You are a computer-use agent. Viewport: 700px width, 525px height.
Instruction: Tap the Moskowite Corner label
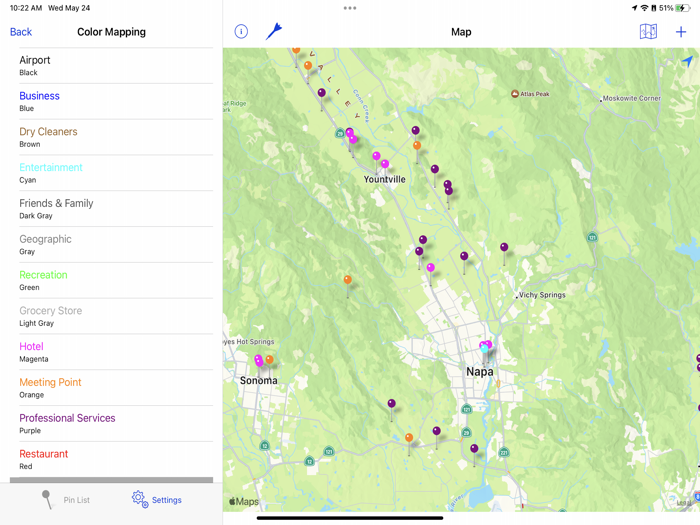[630, 98]
